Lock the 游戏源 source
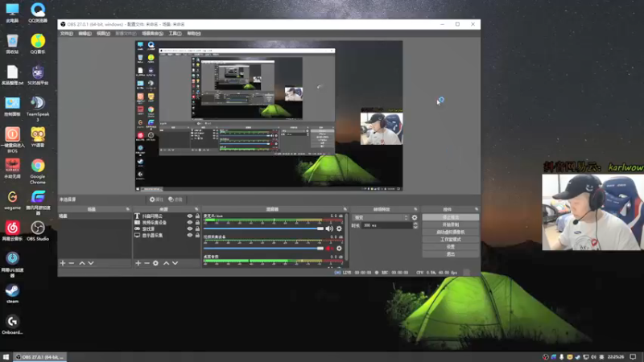 [197, 228]
